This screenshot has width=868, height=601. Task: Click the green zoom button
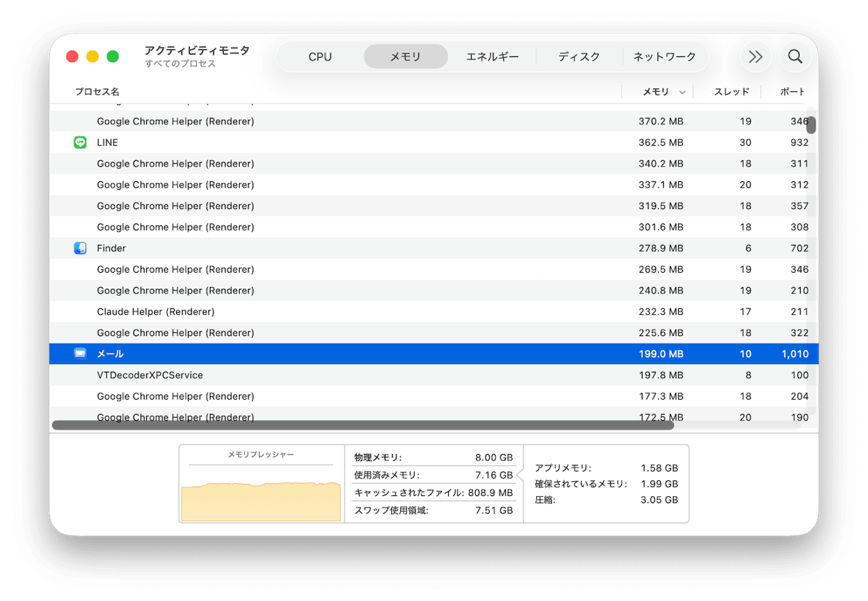pyautogui.click(x=113, y=55)
